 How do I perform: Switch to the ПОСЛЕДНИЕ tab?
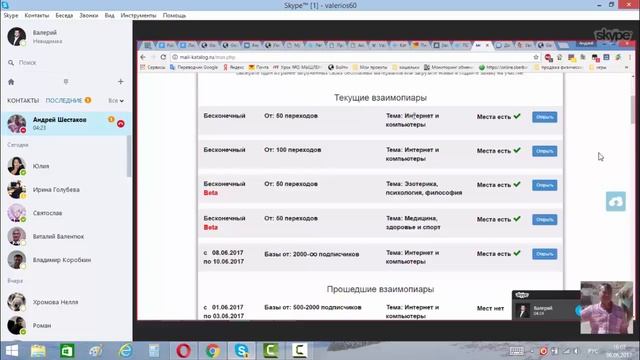[64, 100]
